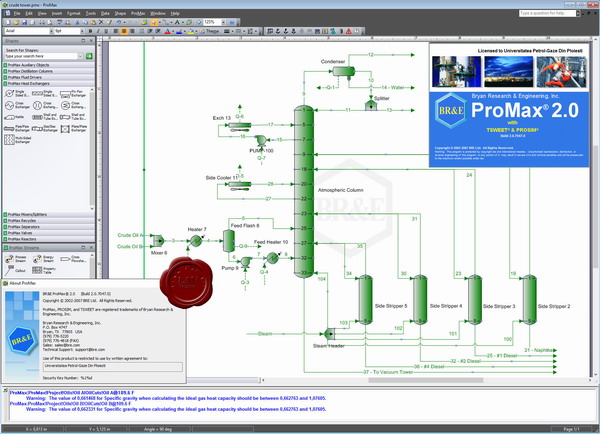Toggle align left text

pos(116,31)
